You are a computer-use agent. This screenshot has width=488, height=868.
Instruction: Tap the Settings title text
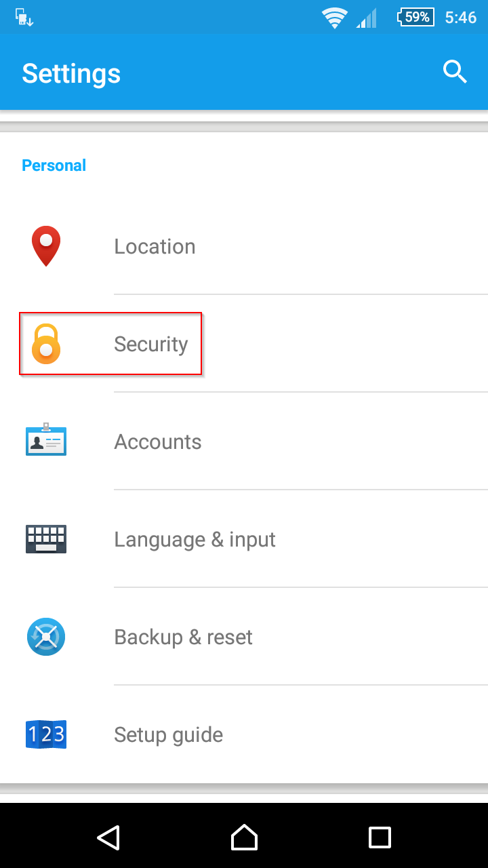tap(71, 73)
